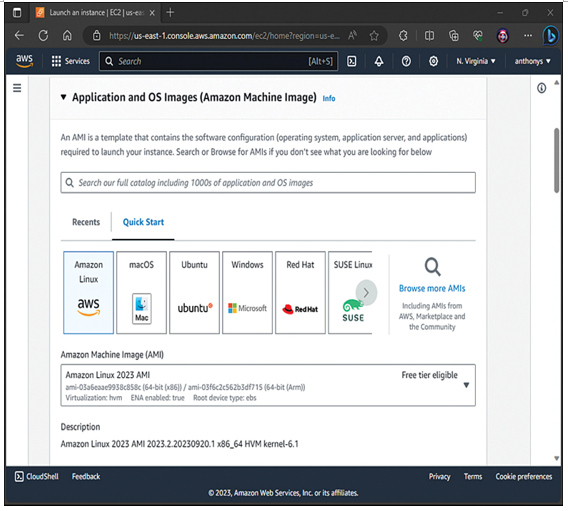Click the Browse more AMIs magnifier icon

433,267
